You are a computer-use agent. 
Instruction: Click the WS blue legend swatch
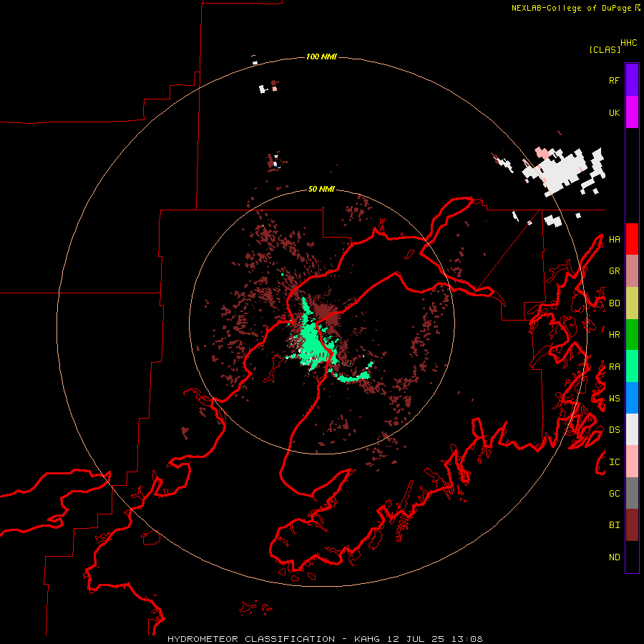point(632,398)
